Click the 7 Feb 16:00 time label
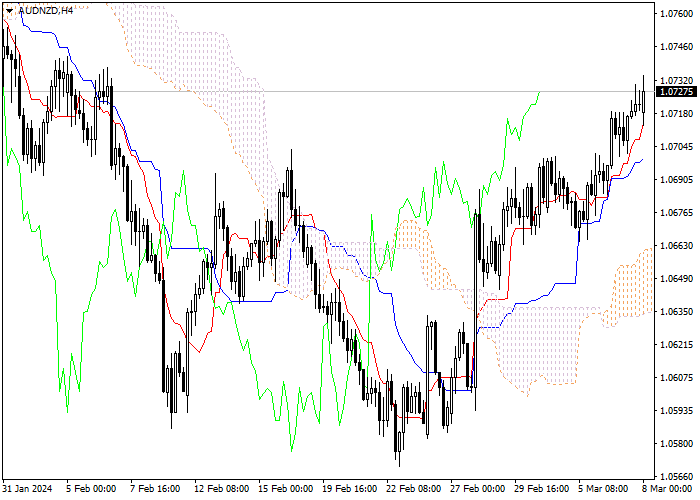Viewport: 700px width, 500px height. coord(155,489)
